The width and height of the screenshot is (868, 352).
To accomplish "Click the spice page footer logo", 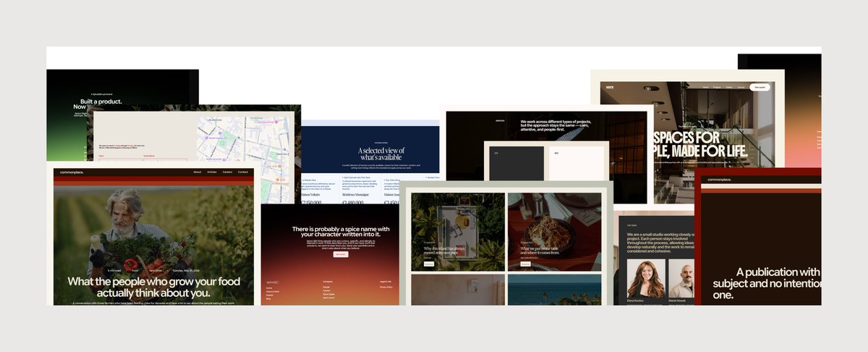I will coord(273,281).
